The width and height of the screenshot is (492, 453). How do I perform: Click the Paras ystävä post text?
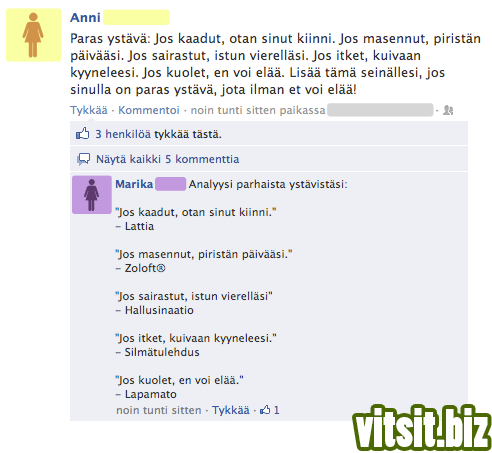[275, 64]
